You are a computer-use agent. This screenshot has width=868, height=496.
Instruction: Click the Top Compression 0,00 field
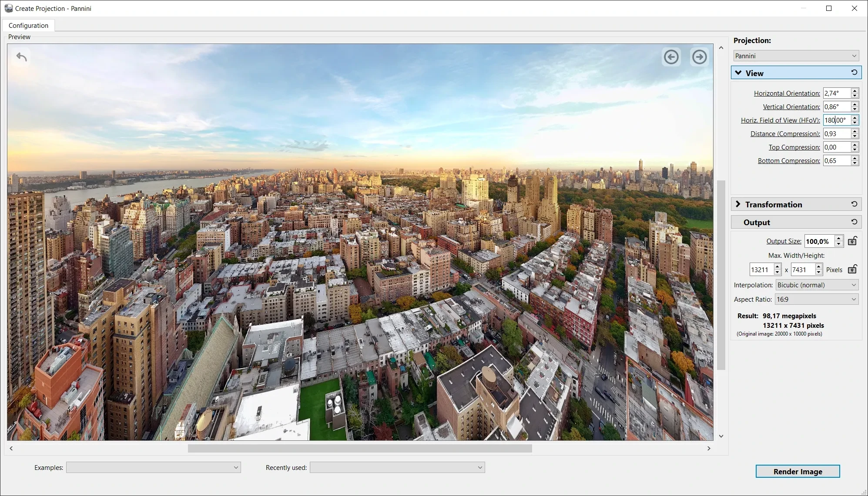tap(837, 147)
